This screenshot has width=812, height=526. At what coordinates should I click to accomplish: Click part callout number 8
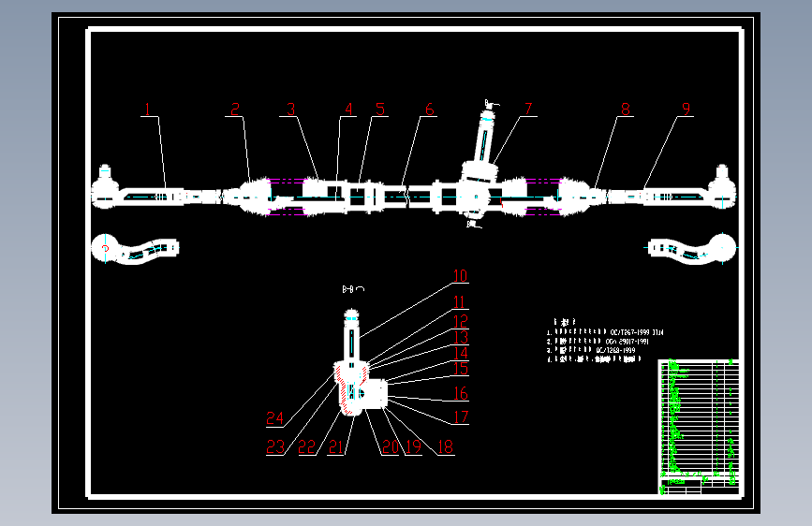coord(626,110)
